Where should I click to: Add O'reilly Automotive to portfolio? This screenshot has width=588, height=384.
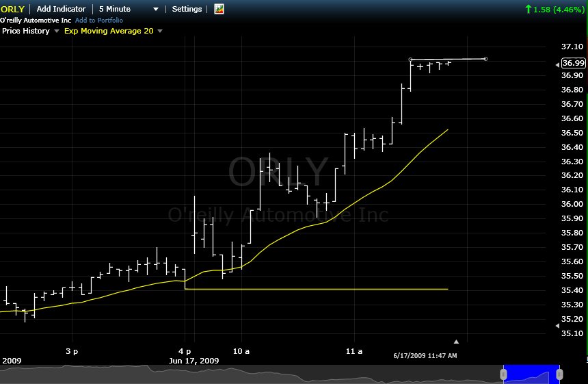click(x=99, y=21)
